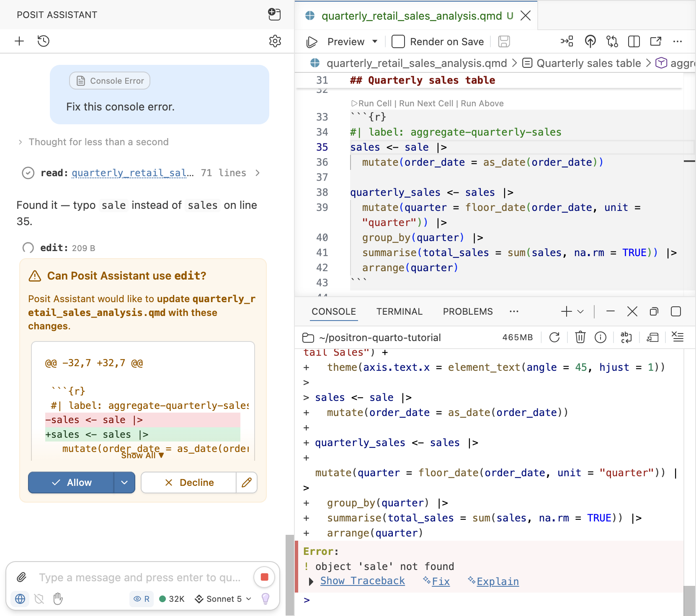Click the 32K context usage indicator
This screenshot has height=616, width=696.
click(172, 599)
